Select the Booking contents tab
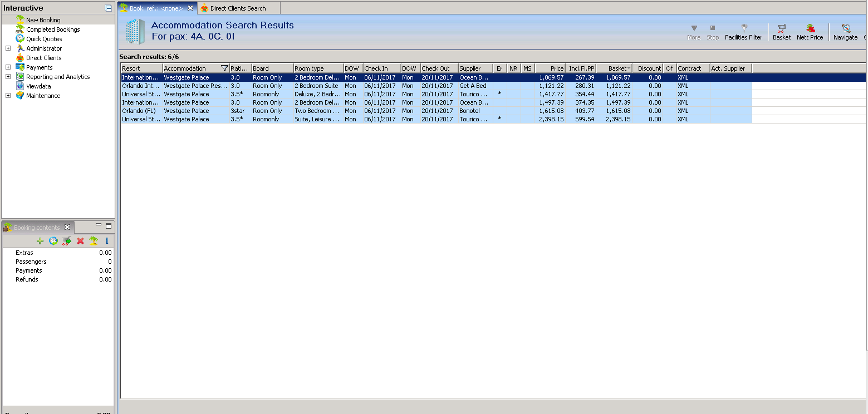868x414 pixels. click(37, 228)
